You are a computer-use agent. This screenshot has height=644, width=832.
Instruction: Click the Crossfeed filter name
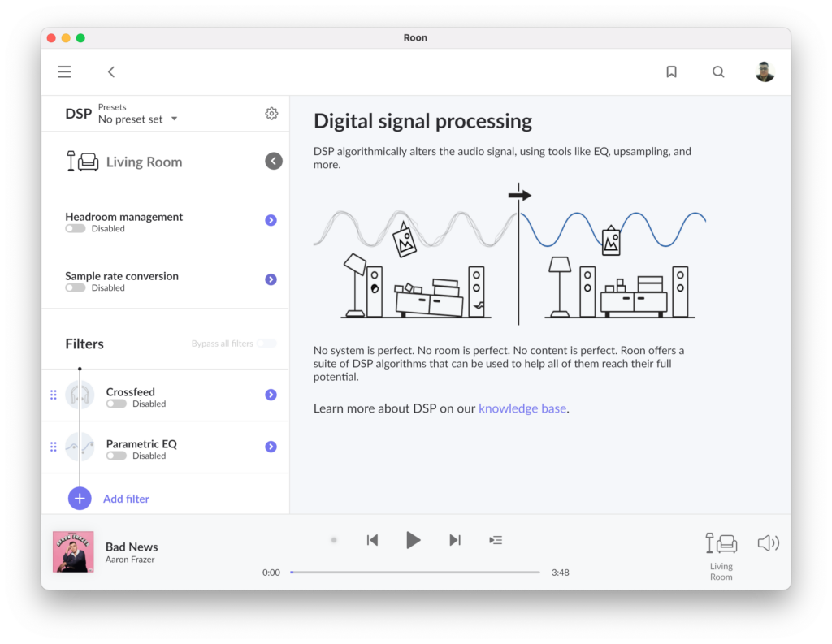[x=131, y=392]
